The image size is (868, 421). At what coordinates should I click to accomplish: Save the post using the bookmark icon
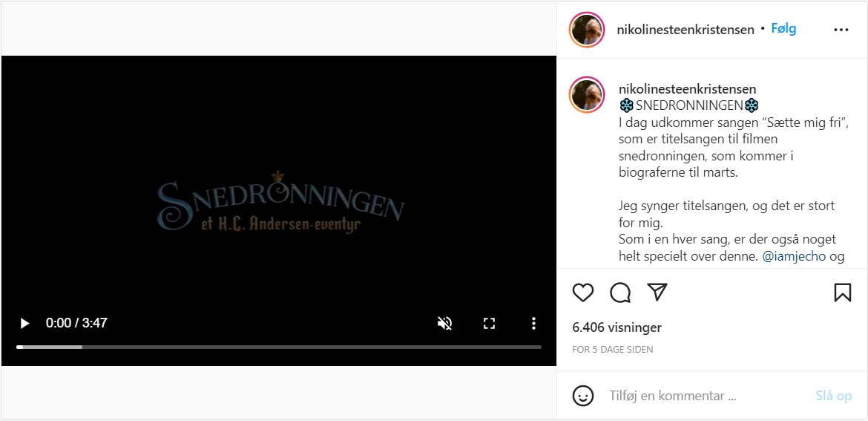843,293
